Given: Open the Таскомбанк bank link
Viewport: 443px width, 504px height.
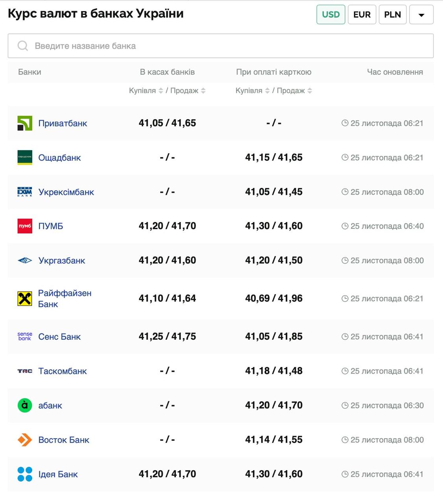Looking at the screenshot, I should (63, 371).
